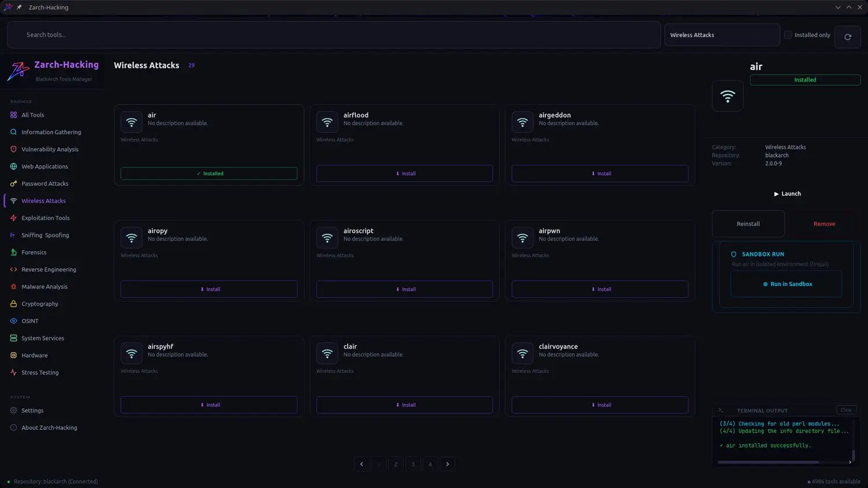Select the Vulnerability Analysis shield icon

tap(13, 149)
